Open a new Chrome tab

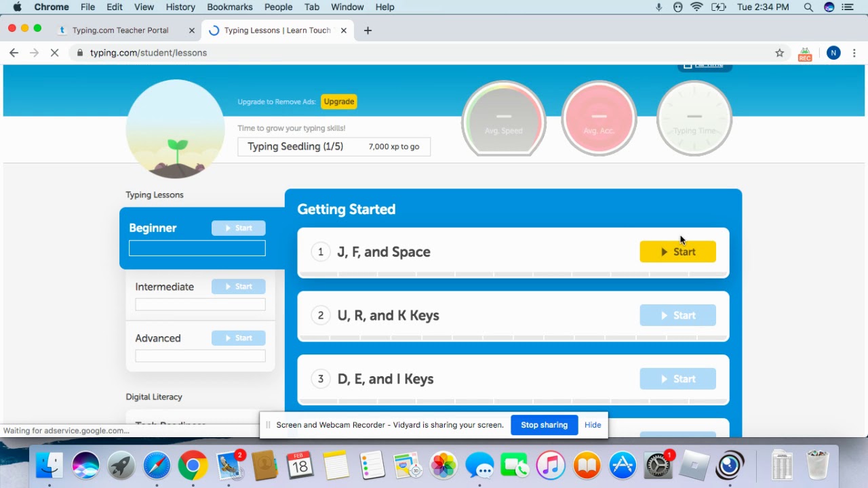coord(368,30)
